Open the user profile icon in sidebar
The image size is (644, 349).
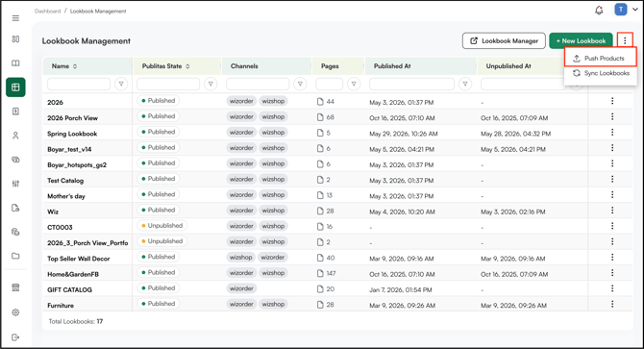(x=15, y=136)
